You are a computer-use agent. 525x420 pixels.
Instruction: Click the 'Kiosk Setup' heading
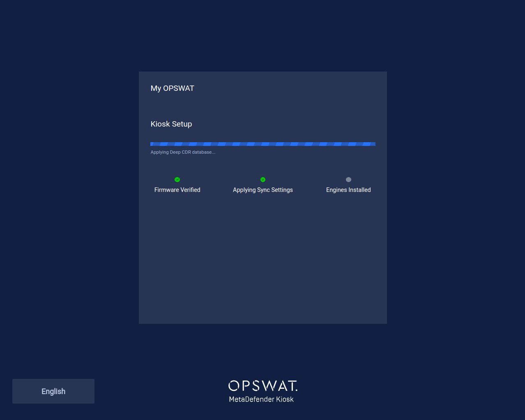(171, 124)
